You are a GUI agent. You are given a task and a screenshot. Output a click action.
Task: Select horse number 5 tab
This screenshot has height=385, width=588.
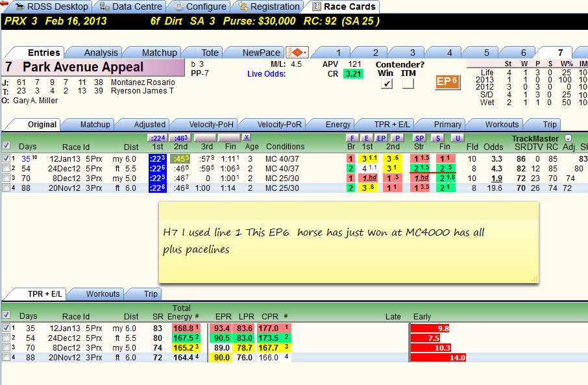pos(486,53)
